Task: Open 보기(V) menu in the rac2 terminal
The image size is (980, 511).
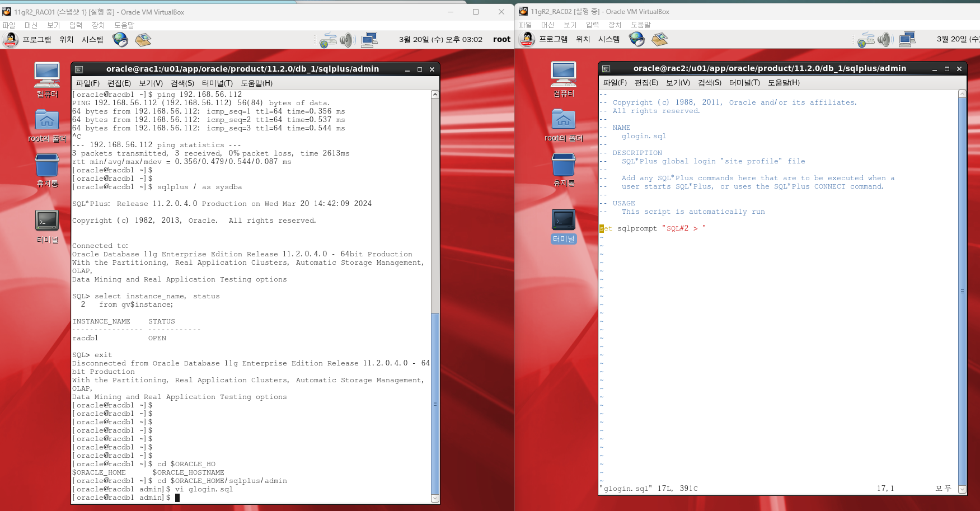Action: click(x=678, y=83)
